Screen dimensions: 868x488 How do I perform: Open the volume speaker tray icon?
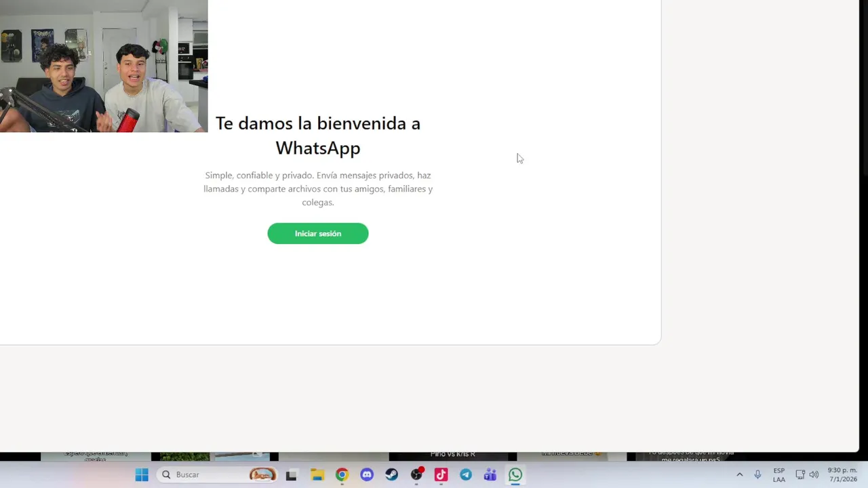814,474
